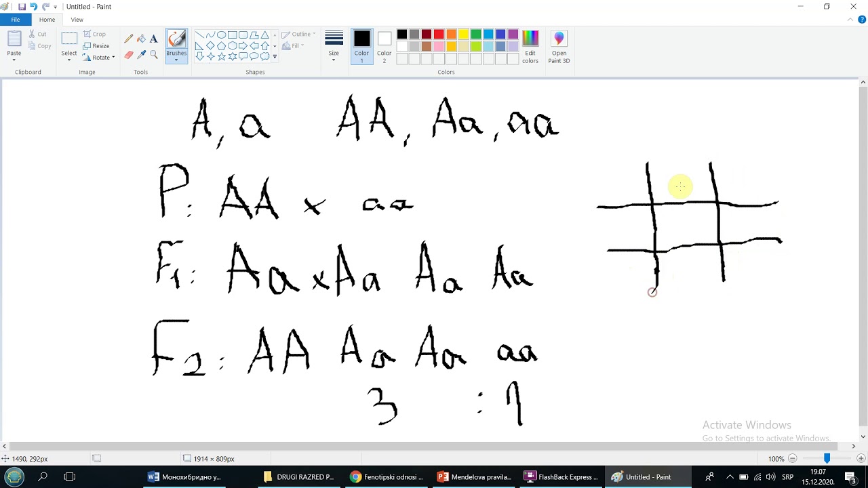The width and height of the screenshot is (868, 488).
Task: Pick the red color swatch
Action: tap(439, 34)
